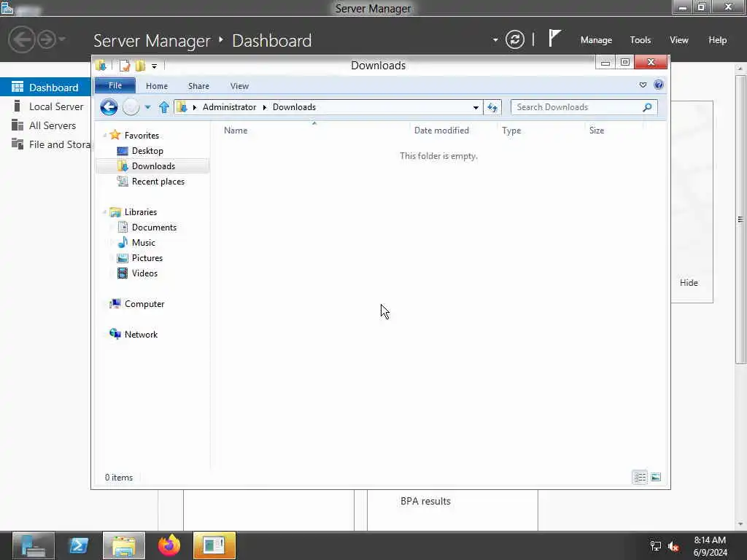Switch to large icons view layout
This screenshot has width=747, height=560.
[656, 477]
